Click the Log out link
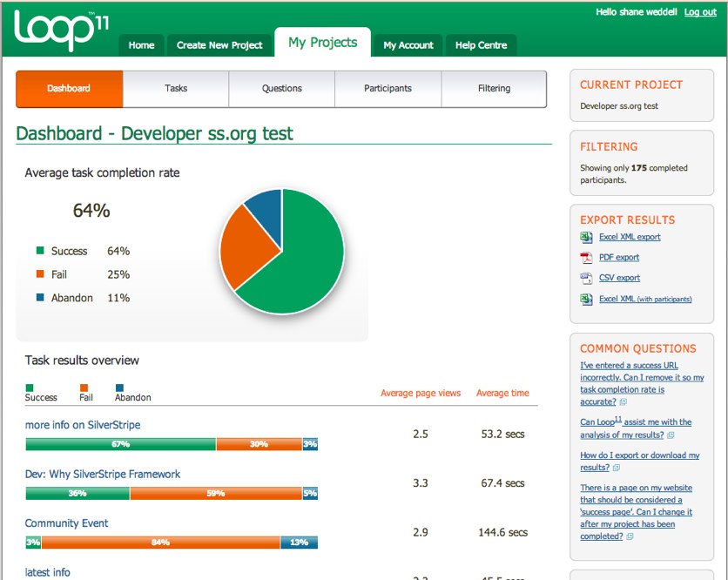This screenshot has height=580, width=728. point(700,12)
